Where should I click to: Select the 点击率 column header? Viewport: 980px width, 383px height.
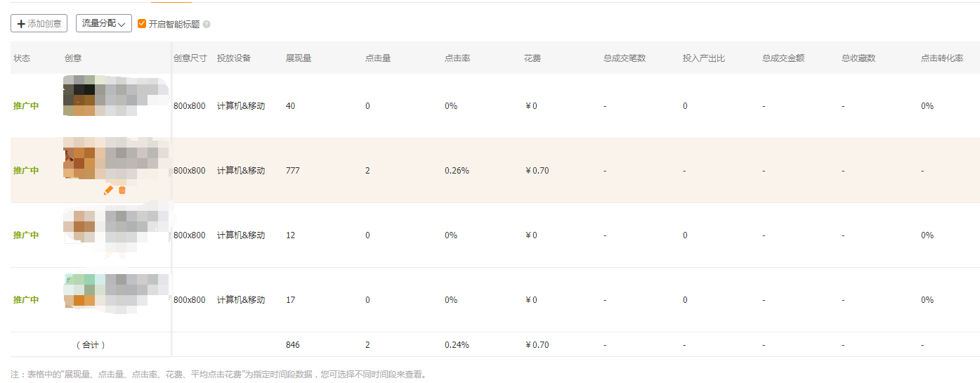point(457,58)
